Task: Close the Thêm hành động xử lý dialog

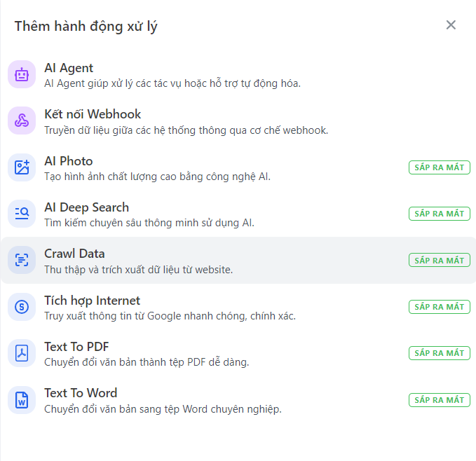Action: (451, 25)
